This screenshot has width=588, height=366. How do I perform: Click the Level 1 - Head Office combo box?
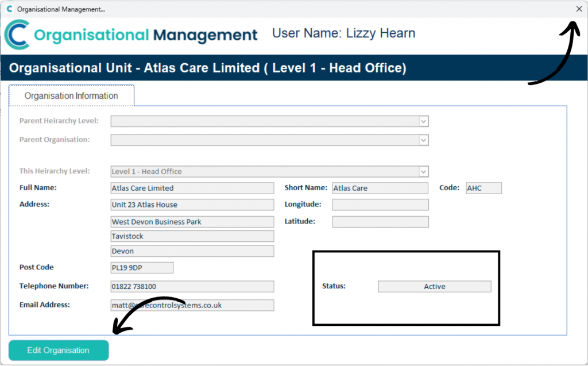pos(270,172)
